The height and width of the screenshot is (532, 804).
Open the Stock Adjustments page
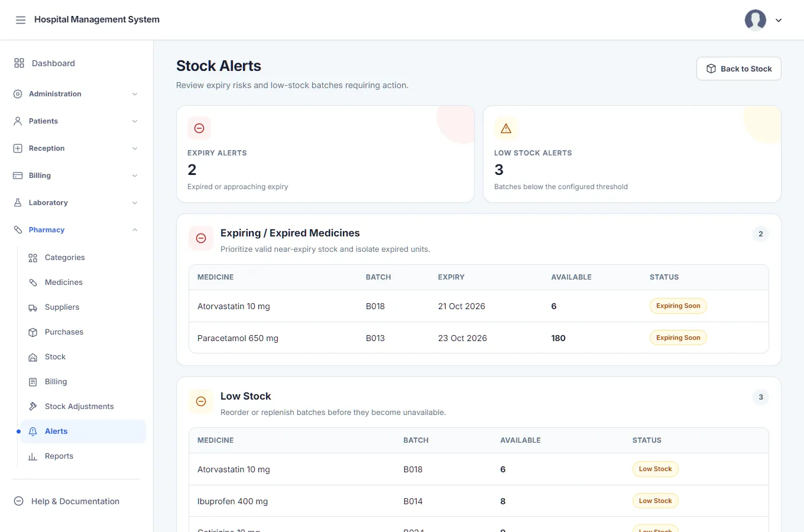83,407
